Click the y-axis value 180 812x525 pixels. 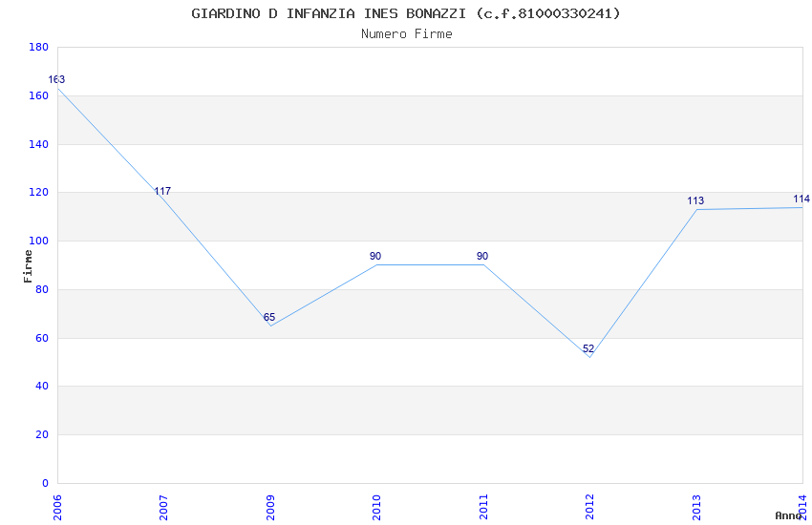38,47
